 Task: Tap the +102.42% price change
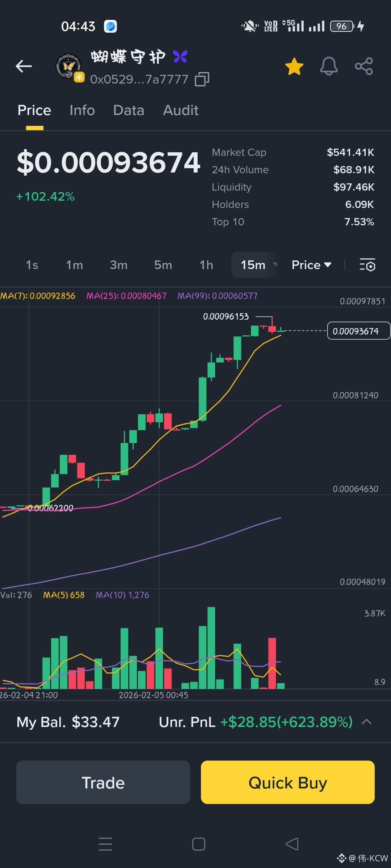click(x=46, y=197)
